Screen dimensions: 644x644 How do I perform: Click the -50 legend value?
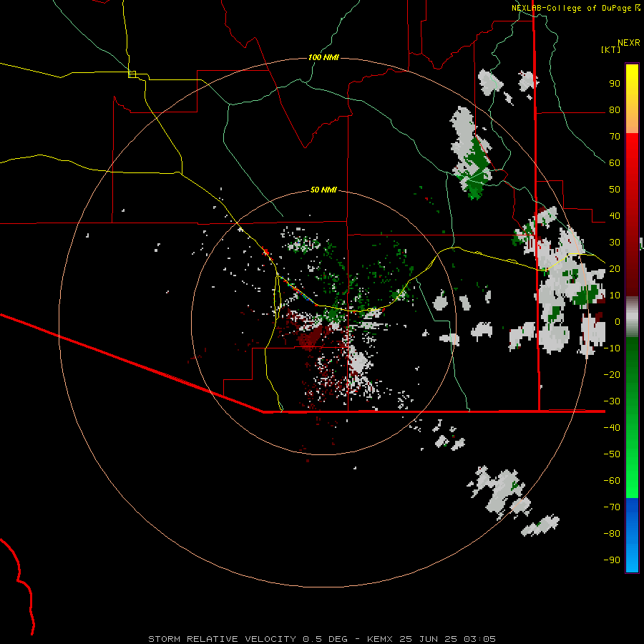click(x=612, y=454)
